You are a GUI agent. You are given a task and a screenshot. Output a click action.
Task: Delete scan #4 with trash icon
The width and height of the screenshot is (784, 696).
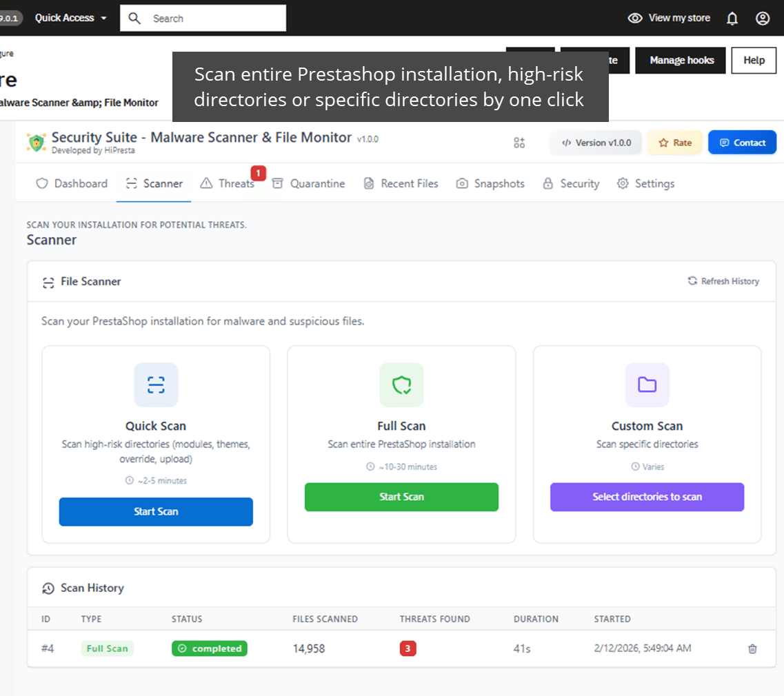(x=752, y=648)
